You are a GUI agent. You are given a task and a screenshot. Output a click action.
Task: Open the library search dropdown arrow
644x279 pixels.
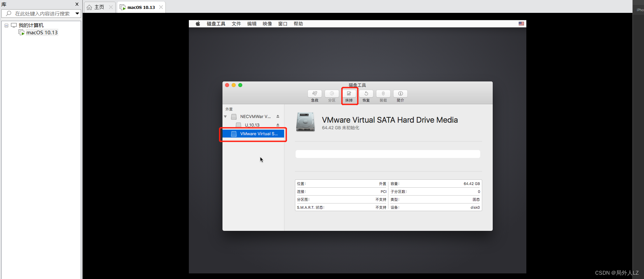click(x=77, y=14)
